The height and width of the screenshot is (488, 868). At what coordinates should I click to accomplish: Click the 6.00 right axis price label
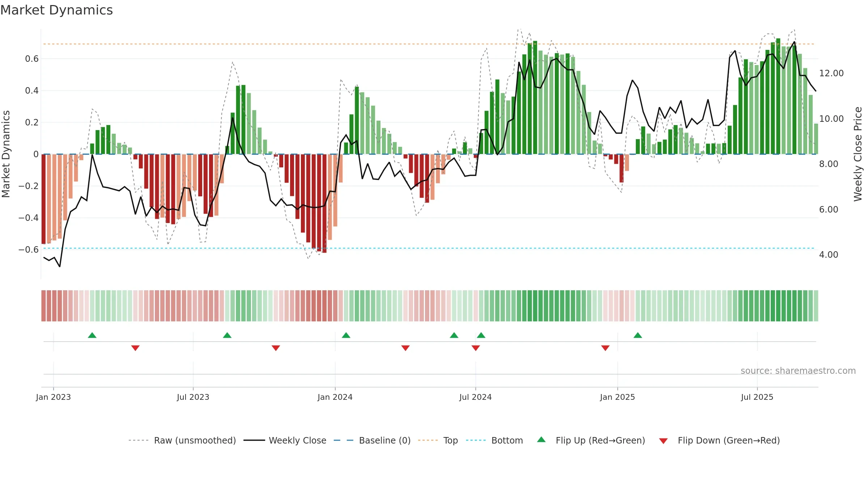[x=829, y=209]
